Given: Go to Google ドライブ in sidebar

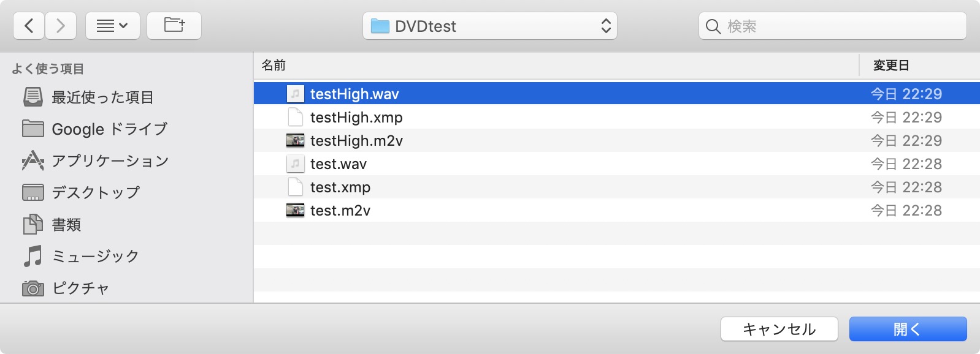Looking at the screenshot, I should coord(109,129).
